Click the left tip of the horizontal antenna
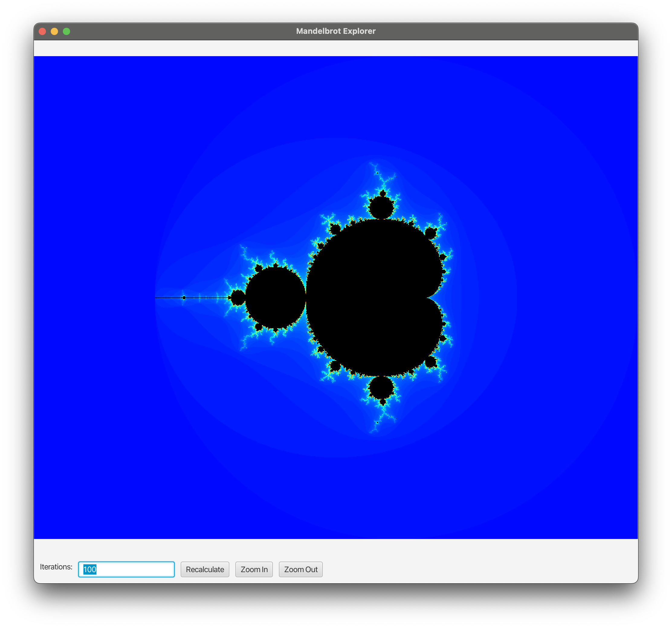 pos(156,298)
